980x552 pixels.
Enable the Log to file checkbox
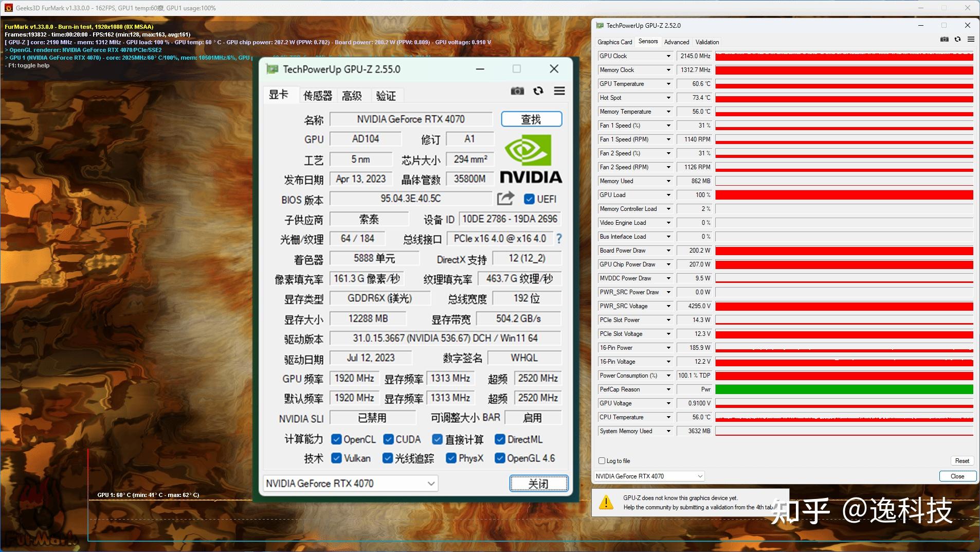coord(602,461)
